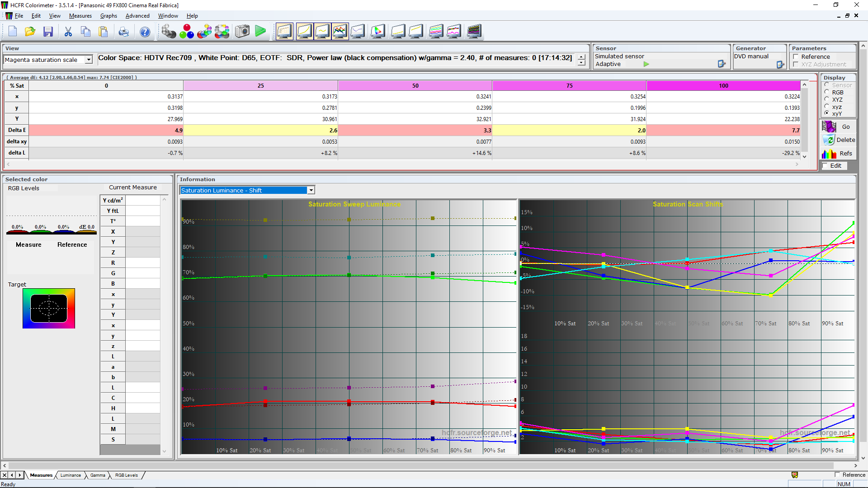Expand the Magenta saturation scale dropdown
The width and height of the screenshot is (868, 488).
(89, 60)
